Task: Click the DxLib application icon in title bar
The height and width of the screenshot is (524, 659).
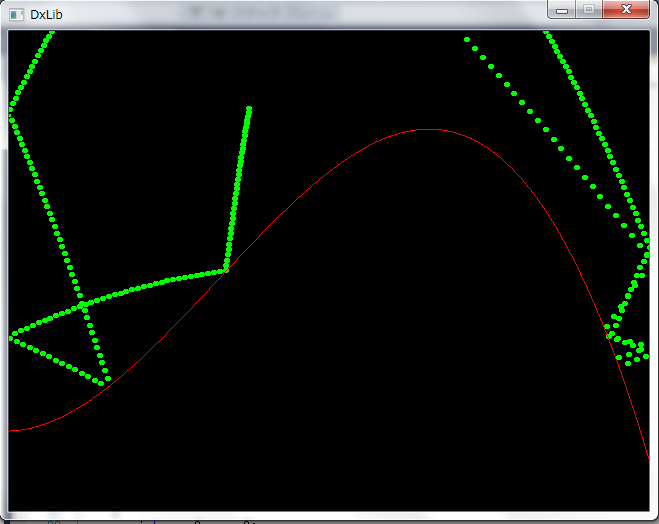Action: click(17, 12)
